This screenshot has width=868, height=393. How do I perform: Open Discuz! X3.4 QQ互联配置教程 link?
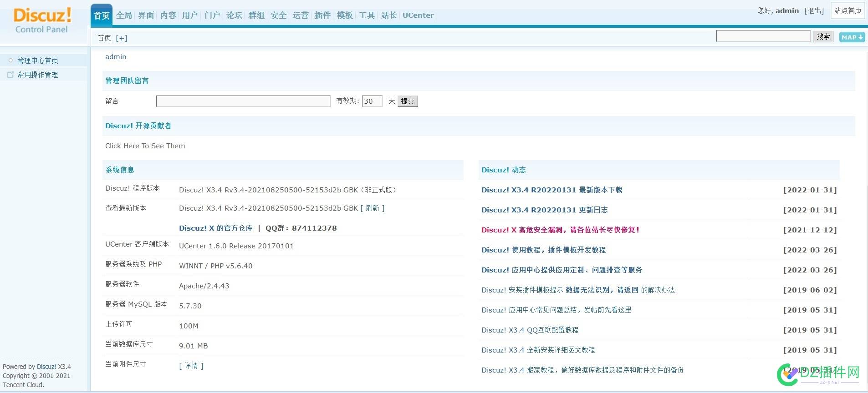530,330
